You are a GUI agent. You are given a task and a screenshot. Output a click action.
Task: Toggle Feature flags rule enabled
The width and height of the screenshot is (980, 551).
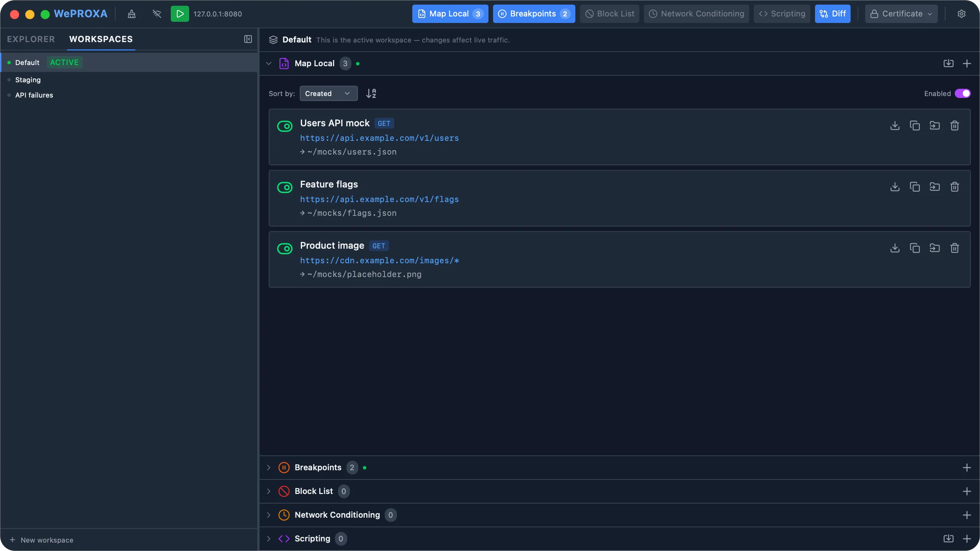click(x=284, y=187)
